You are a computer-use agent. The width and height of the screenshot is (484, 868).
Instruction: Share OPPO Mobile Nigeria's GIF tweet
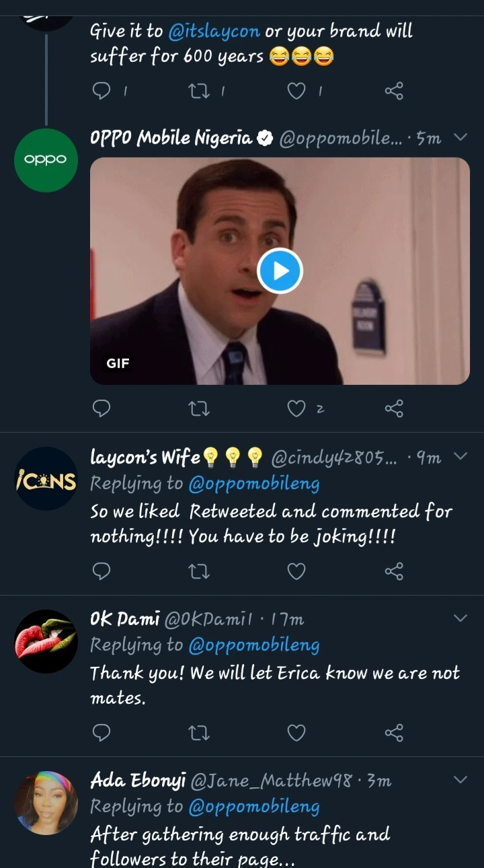394,408
